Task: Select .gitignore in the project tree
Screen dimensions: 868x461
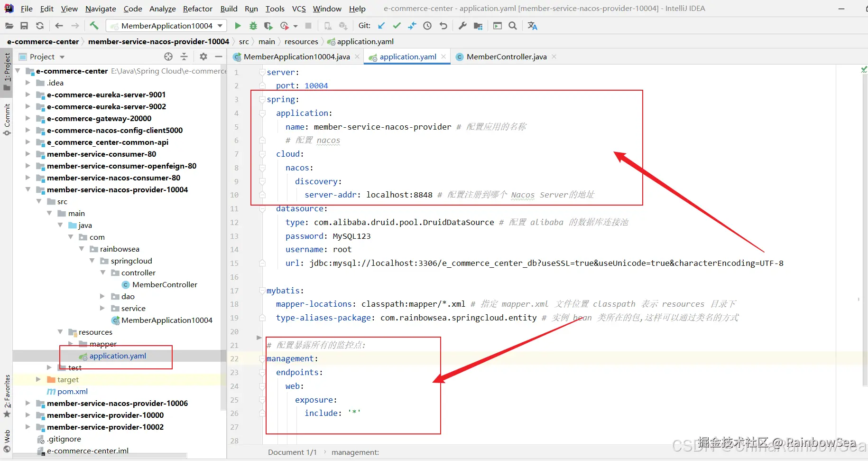Action: click(64, 439)
